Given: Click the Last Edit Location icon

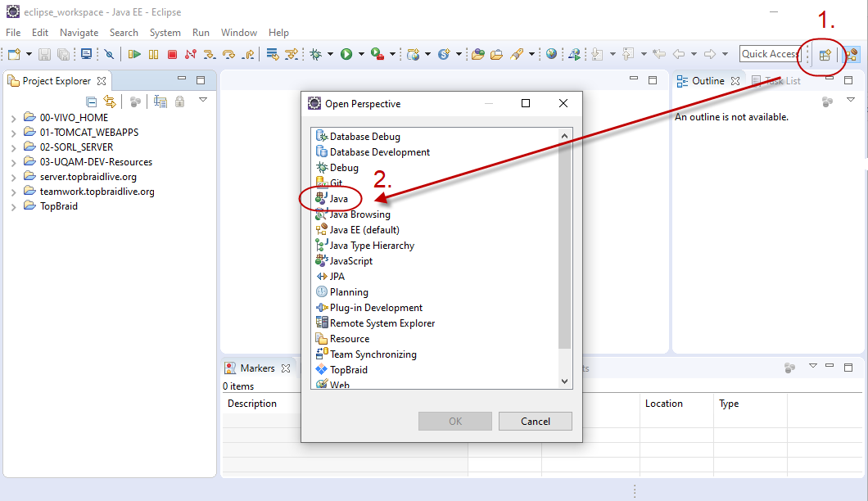Looking at the screenshot, I should click(x=658, y=54).
